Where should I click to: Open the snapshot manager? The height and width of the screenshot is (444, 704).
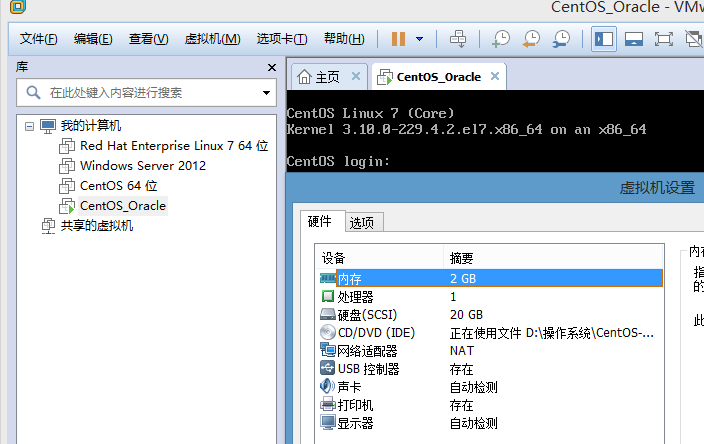point(561,39)
